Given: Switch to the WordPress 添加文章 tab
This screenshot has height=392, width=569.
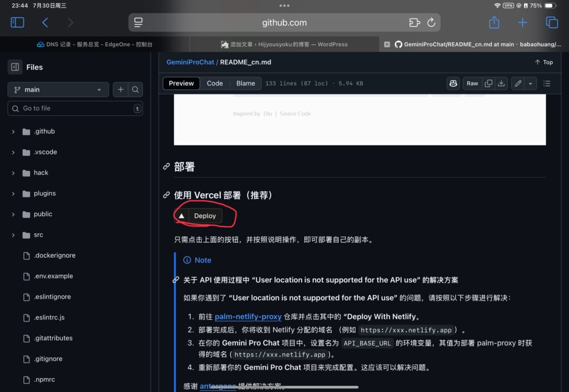Looking at the screenshot, I should coord(284,44).
